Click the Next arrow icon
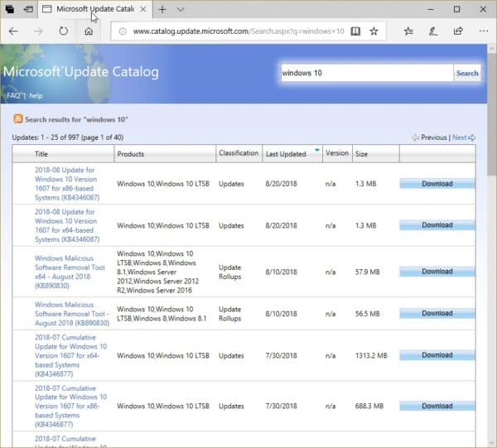 point(471,137)
